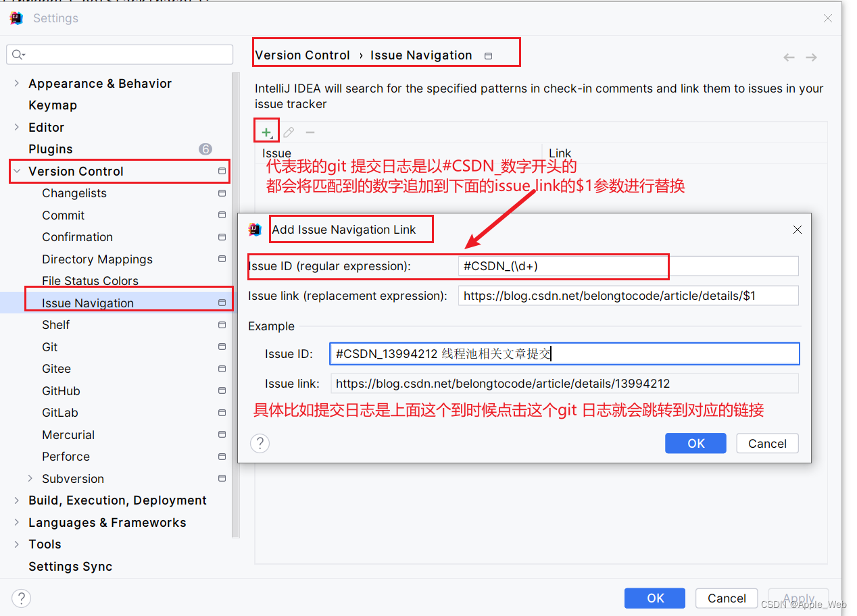Click the Example Issue ID input field
The image size is (857, 616).
[565, 354]
